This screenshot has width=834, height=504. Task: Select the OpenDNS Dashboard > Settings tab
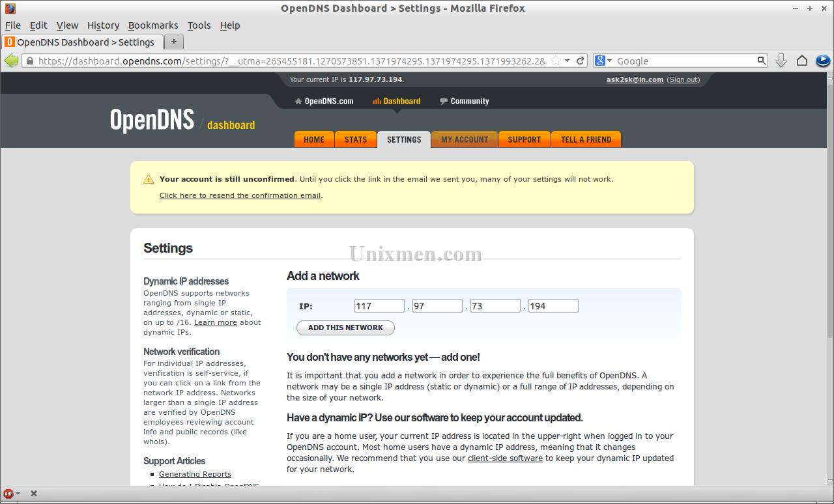tap(82, 42)
